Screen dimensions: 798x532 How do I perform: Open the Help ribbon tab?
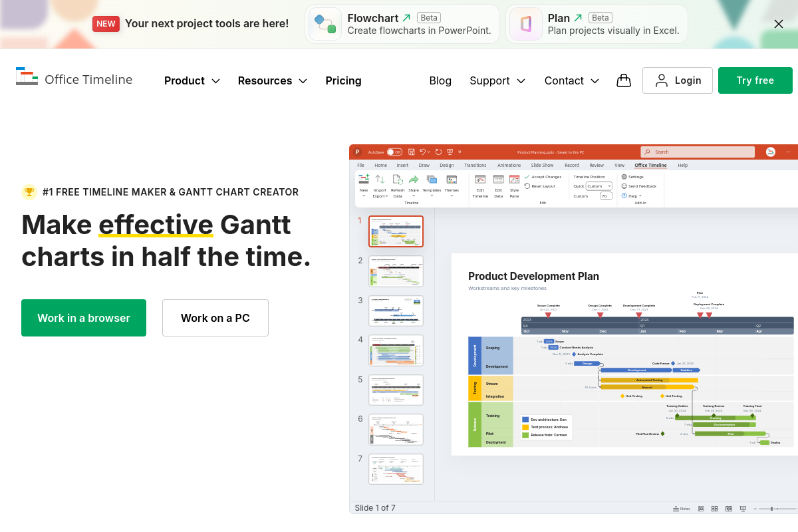click(683, 165)
